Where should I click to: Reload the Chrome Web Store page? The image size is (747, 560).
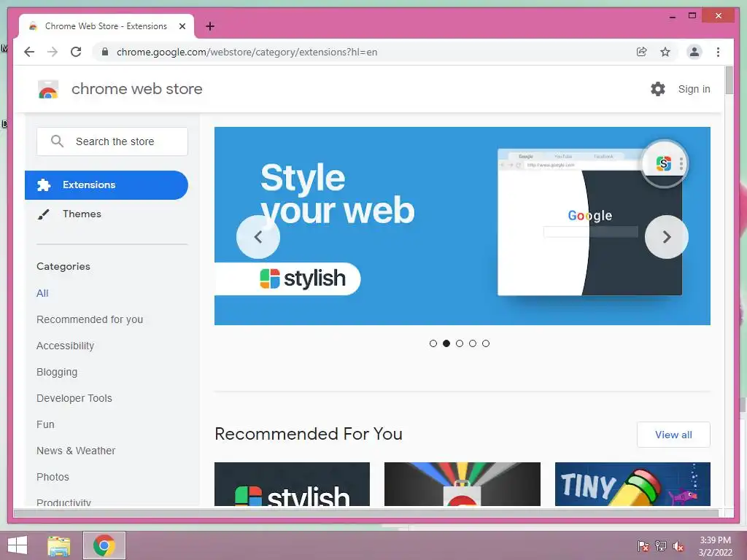coord(76,52)
